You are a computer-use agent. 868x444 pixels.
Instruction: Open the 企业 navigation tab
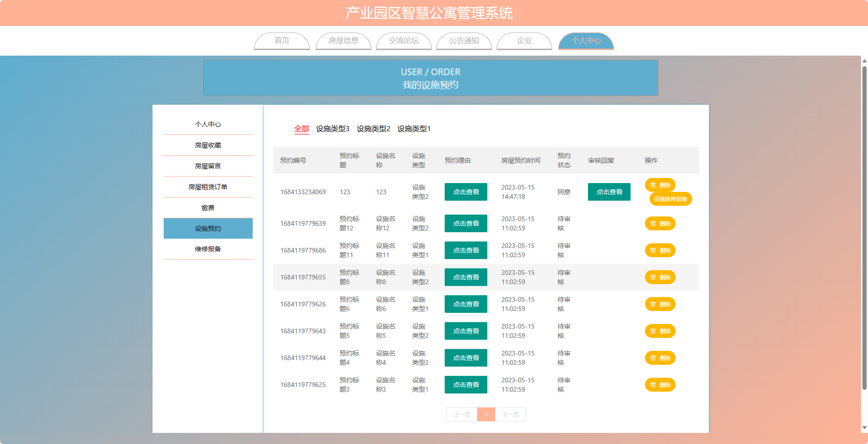point(524,41)
